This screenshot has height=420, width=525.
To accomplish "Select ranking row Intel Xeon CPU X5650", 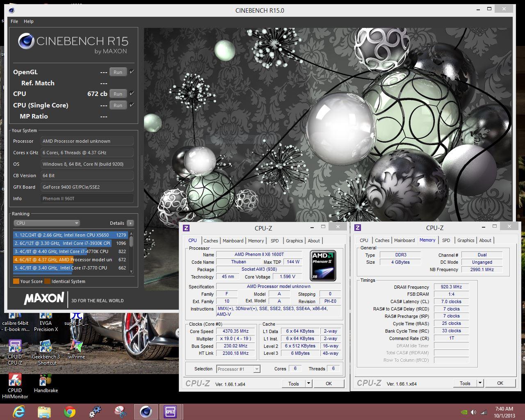I will tap(71, 235).
